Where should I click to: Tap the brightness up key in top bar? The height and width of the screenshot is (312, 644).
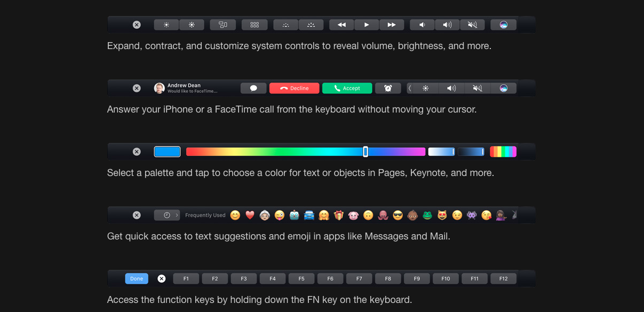click(x=192, y=25)
